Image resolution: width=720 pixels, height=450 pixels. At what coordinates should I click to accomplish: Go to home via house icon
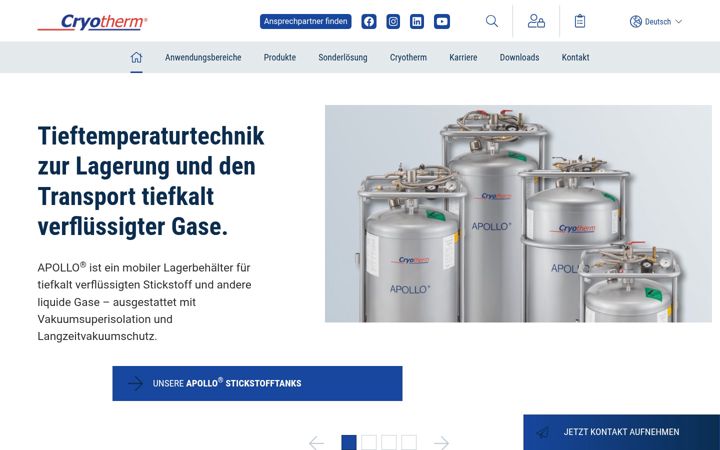point(136,57)
